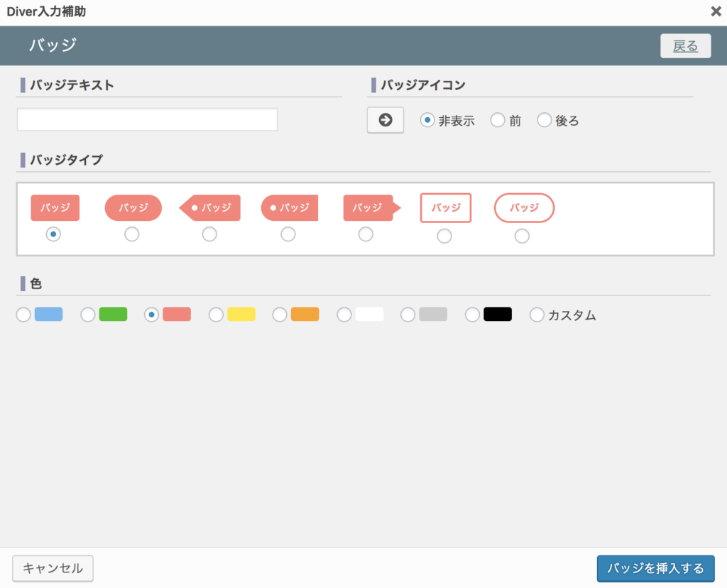This screenshot has height=588, width=727.
Task: Click the 戻る back button
Action: [685, 46]
